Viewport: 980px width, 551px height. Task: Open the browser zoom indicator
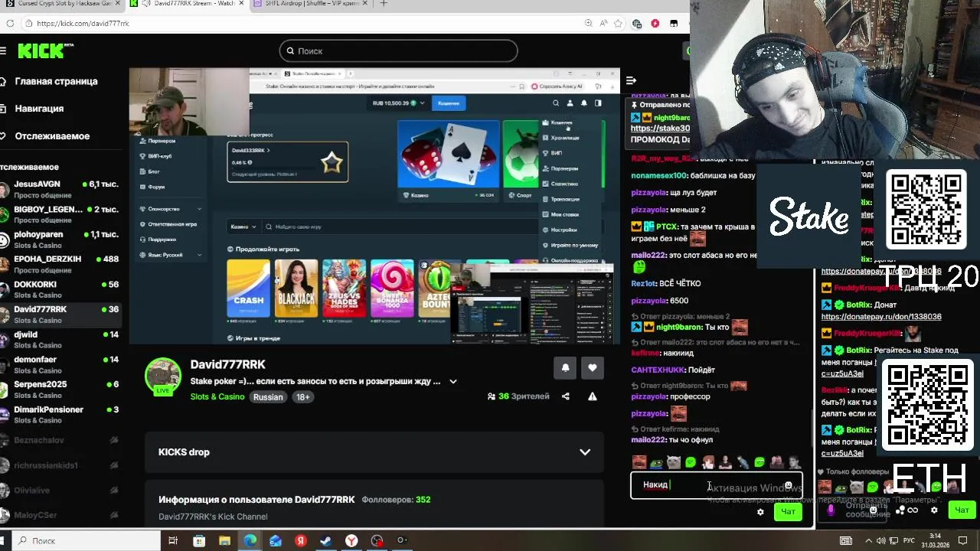tap(588, 23)
